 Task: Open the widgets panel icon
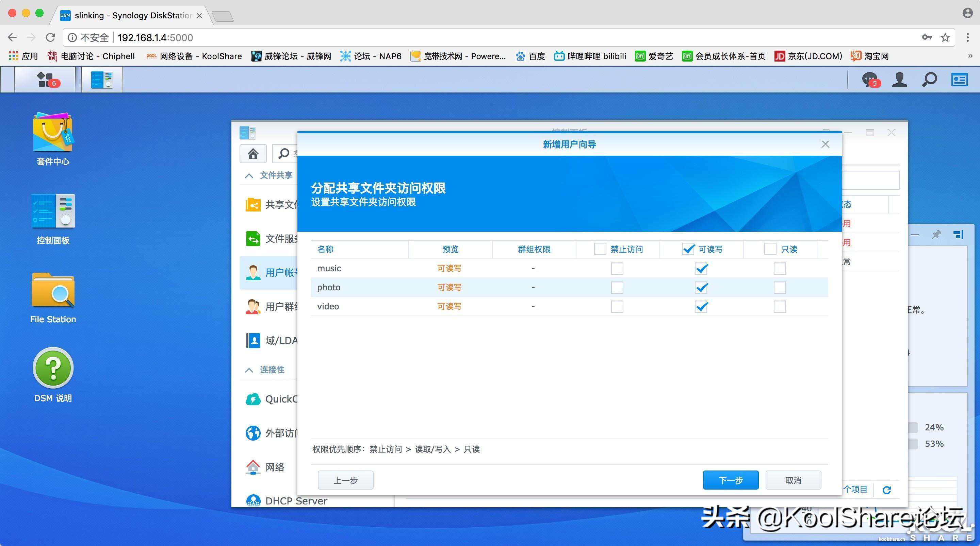[x=959, y=80]
